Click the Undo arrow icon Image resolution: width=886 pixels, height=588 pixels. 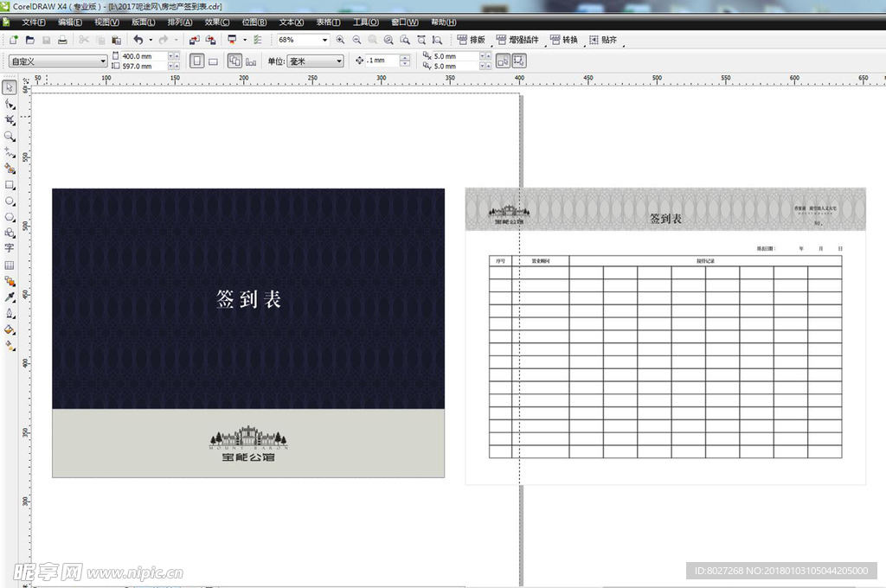tap(138, 40)
